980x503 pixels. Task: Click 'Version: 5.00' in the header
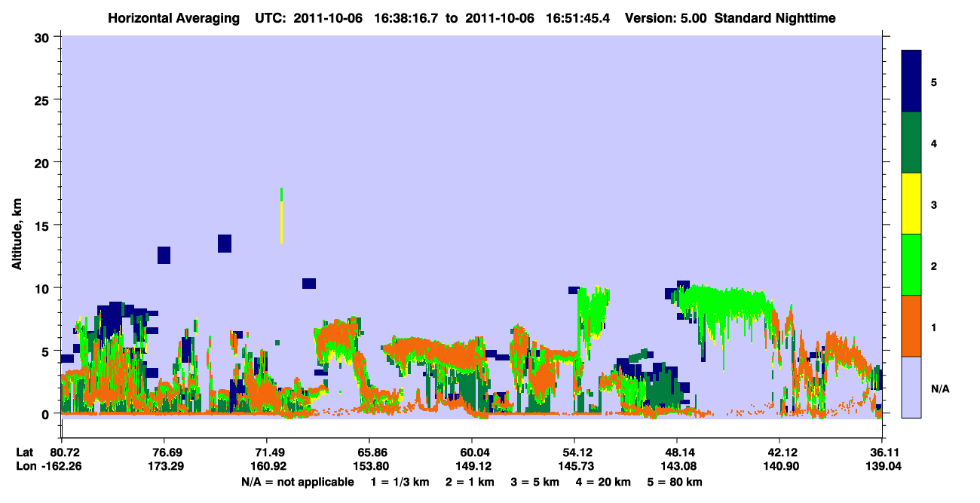pos(665,17)
